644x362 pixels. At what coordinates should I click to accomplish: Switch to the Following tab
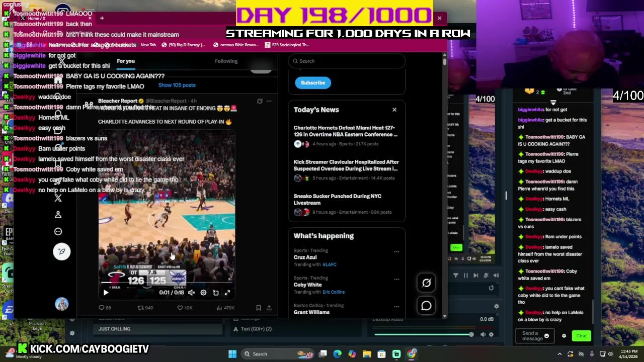pos(226,61)
